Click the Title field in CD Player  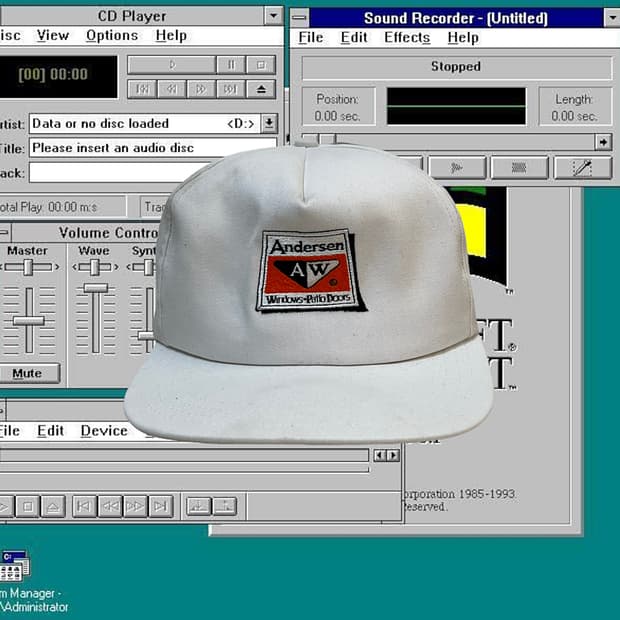(153, 148)
